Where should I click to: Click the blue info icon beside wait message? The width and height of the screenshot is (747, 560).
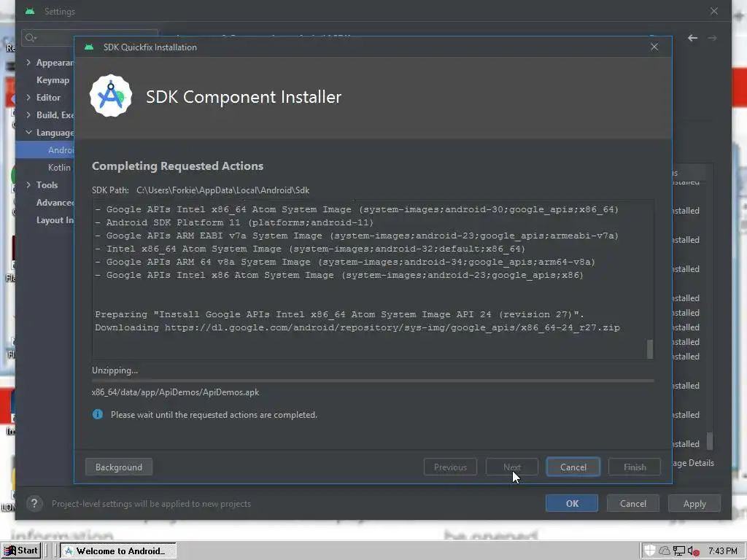(x=98, y=414)
